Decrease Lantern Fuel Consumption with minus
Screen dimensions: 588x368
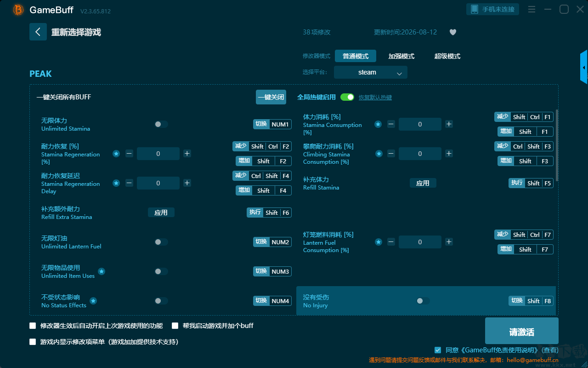(x=391, y=242)
